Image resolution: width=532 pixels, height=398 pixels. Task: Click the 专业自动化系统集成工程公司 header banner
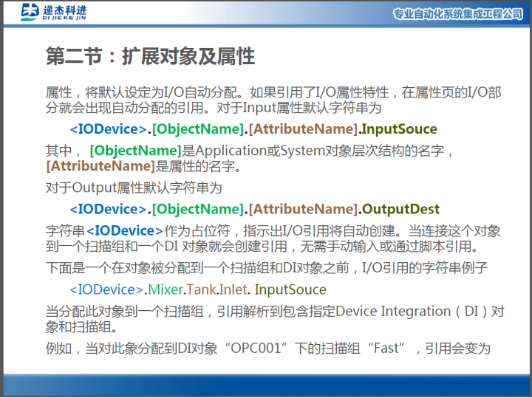(x=457, y=15)
